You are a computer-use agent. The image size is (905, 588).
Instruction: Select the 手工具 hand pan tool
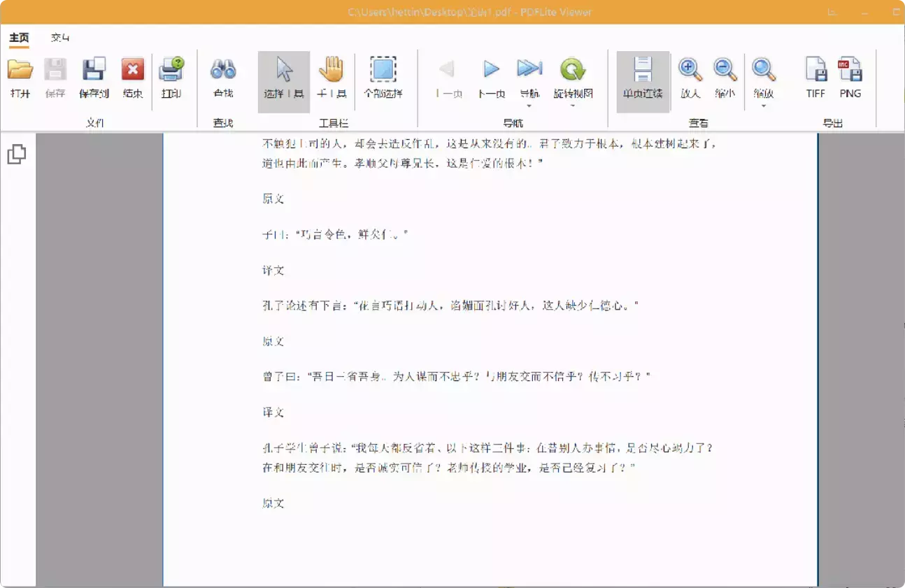pos(332,77)
